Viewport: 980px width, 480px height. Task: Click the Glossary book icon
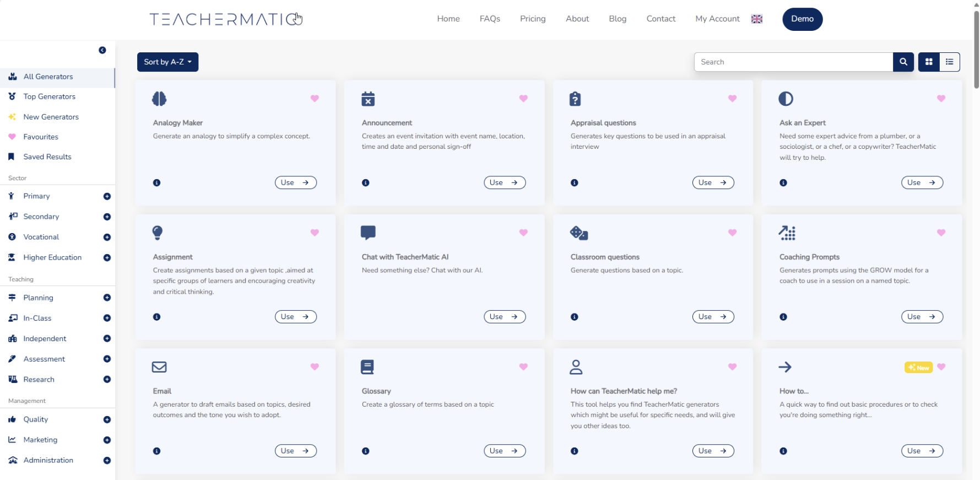coord(367,367)
